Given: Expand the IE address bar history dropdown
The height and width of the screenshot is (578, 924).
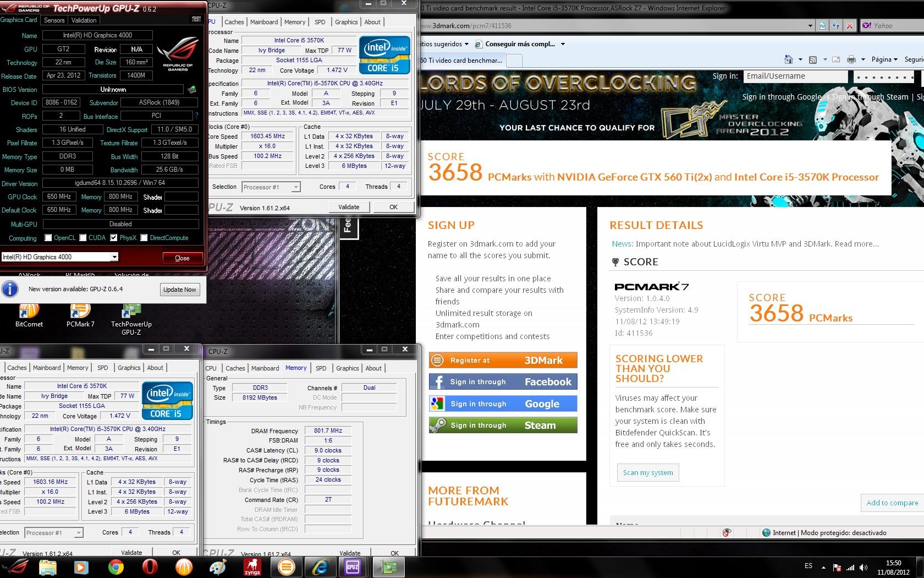Looking at the screenshot, I should pos(810,26).
